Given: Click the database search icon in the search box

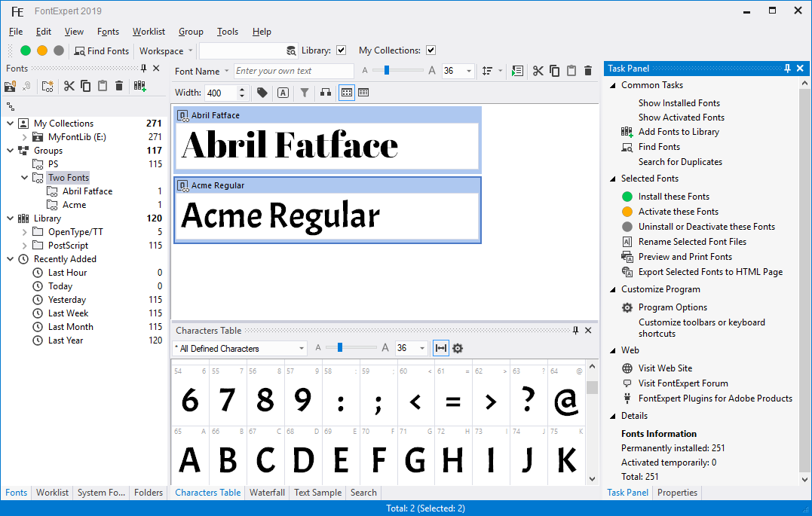Looking at the screenshot, I should (291, 50).
